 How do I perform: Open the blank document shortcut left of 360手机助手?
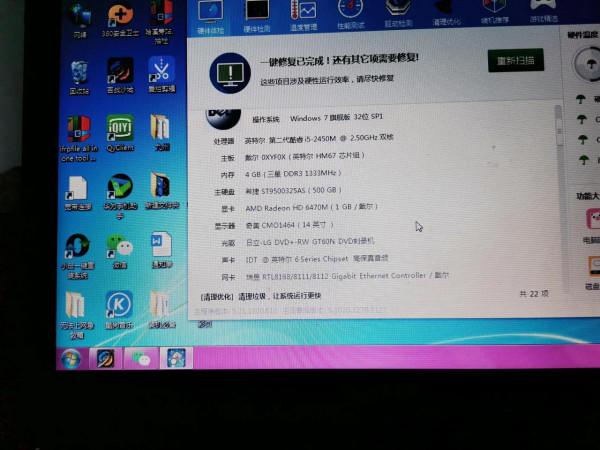click(x=78, y=193)
